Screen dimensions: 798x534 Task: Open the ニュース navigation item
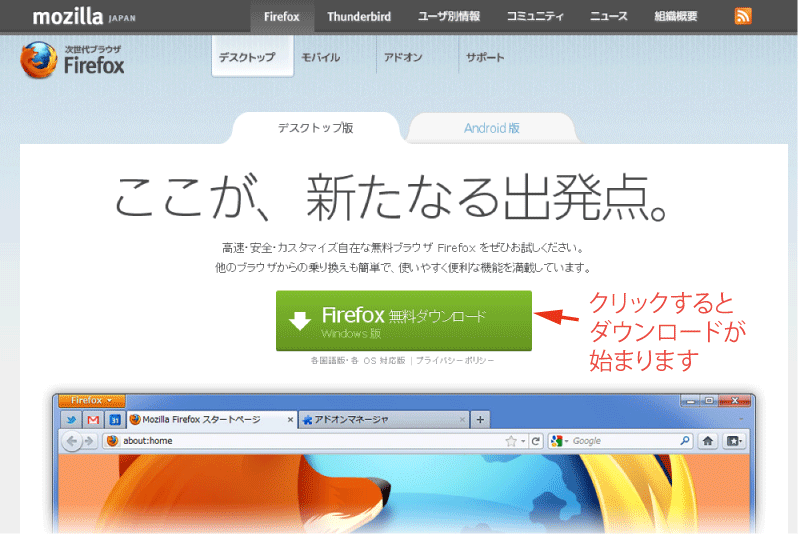point(609,17)
